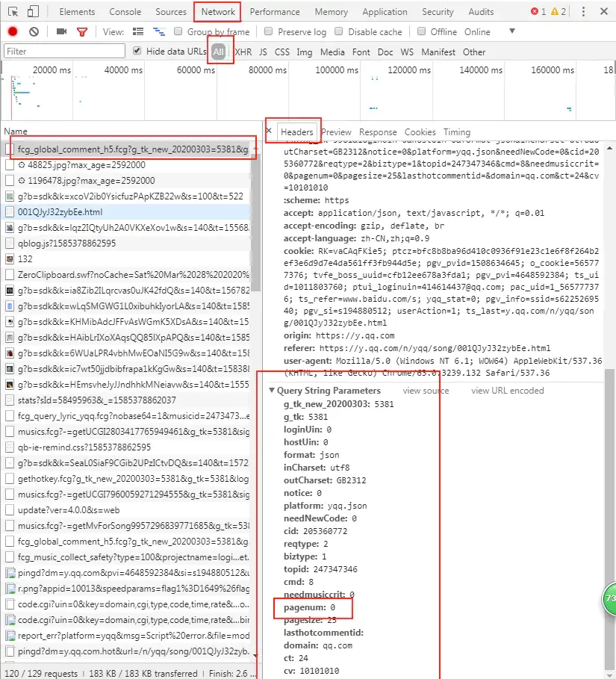Open the Performance tab
This screenshot has width=616, height=679.
275,12
